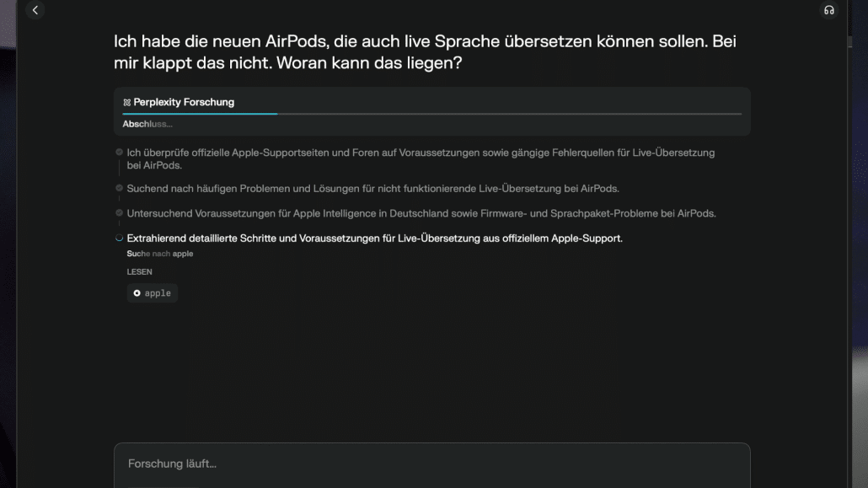Select the spinner icon next to the Extrahierend step
This screenshot has height=488, width=868.
tap(118, 239)
